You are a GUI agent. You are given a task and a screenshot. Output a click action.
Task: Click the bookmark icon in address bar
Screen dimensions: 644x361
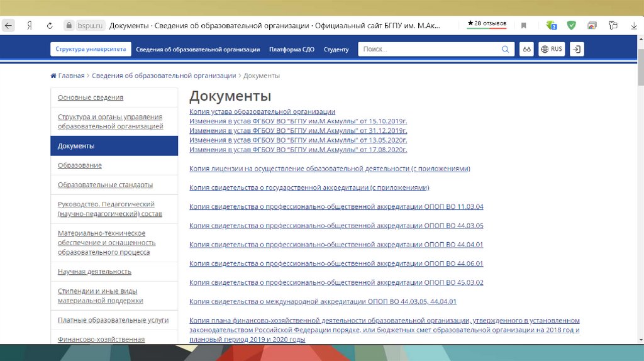(x=523, y=26)
